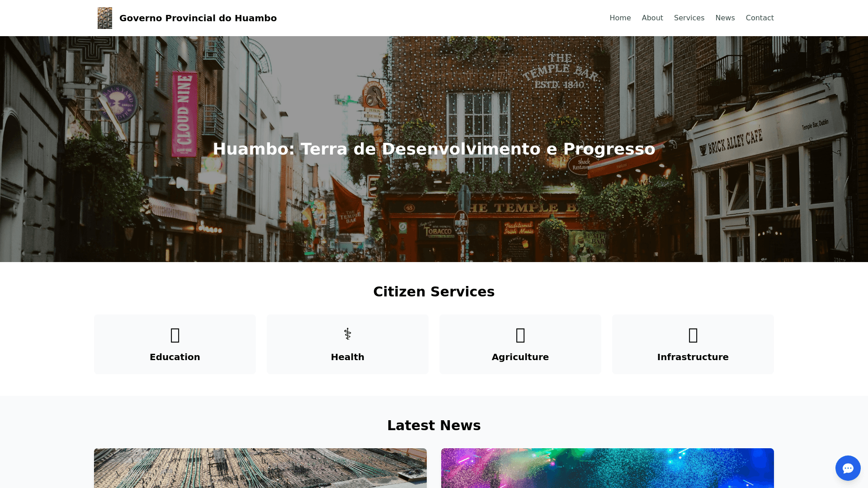Open the Education service card label
This screenshot has height=488, width=868.
(x=175, y=357)
